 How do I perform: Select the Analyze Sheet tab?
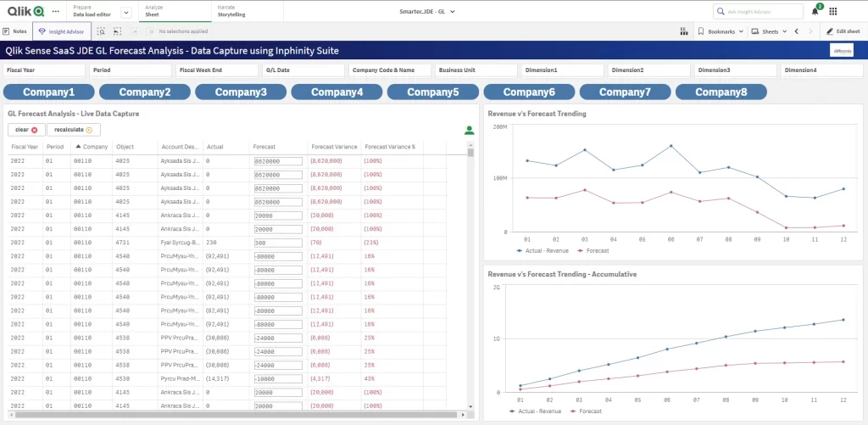(173, 11)
